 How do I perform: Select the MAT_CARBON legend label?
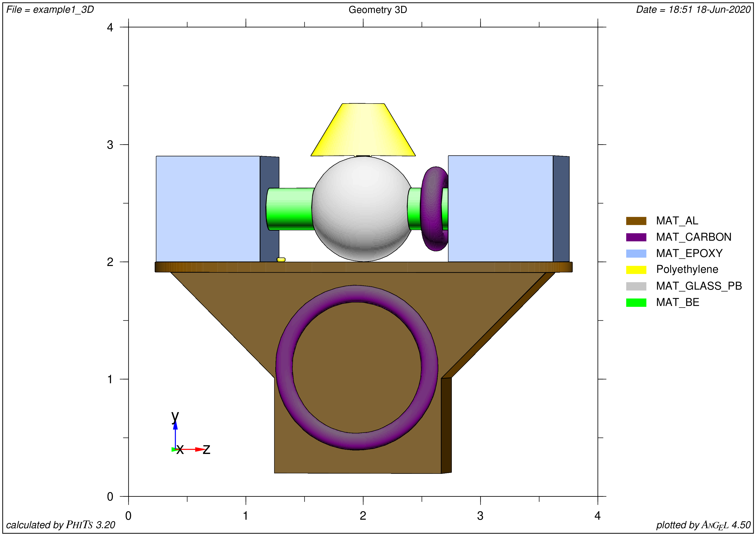click(694, 237)
